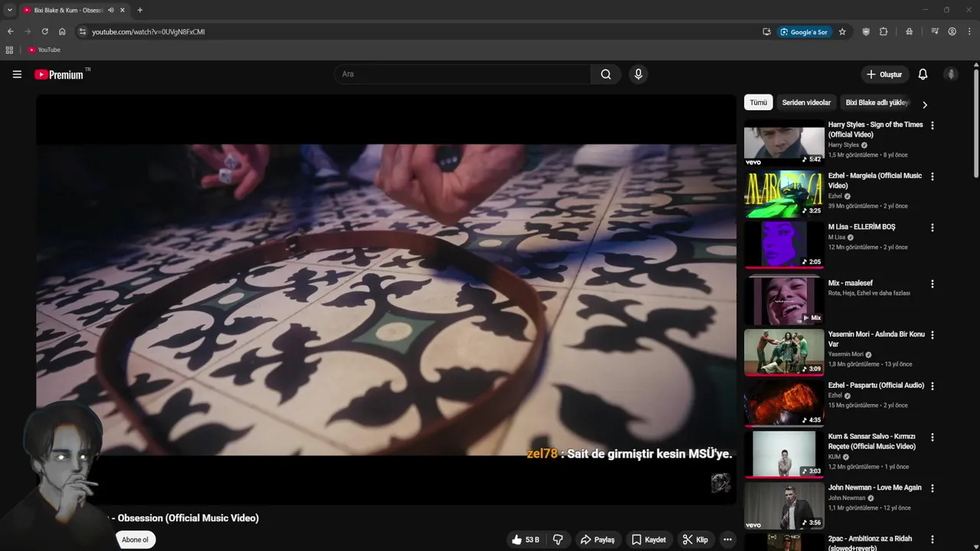Image resolution: width=980 pixels, height=551 pixels.
Task: Open the browser extensions puzzle icon
Action: coord(884,31)
